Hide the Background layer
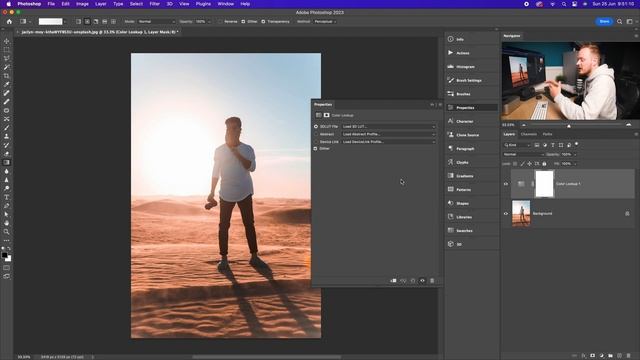The height and width of the screenshot is (360, 640). click(506, 213)
